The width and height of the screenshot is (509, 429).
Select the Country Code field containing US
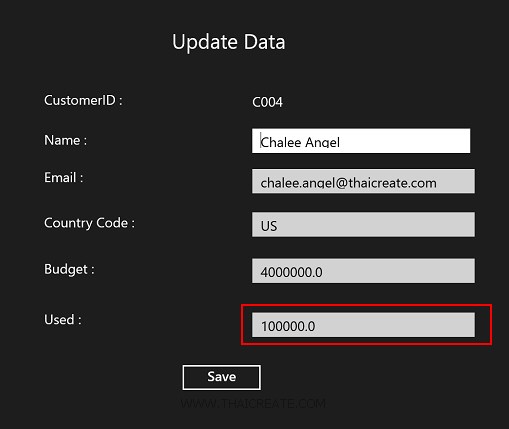(x=363, y=224)
